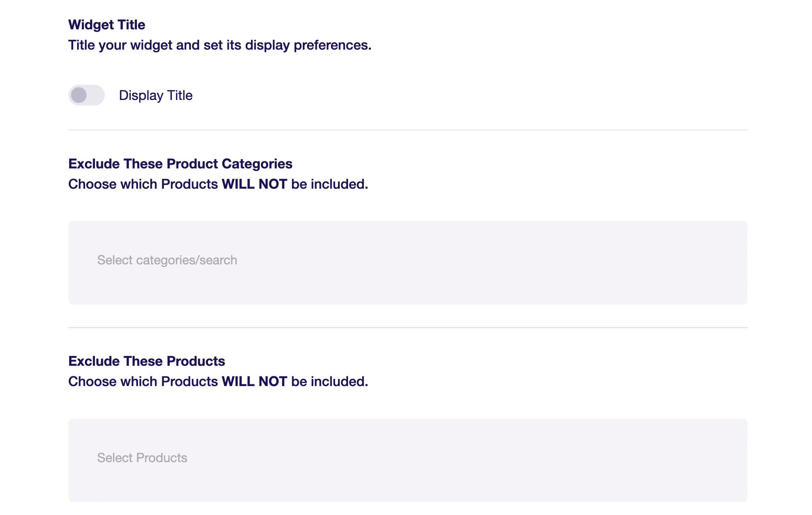Click the Display Title label text
Screen dimensions: 812x515
point(156,95)
